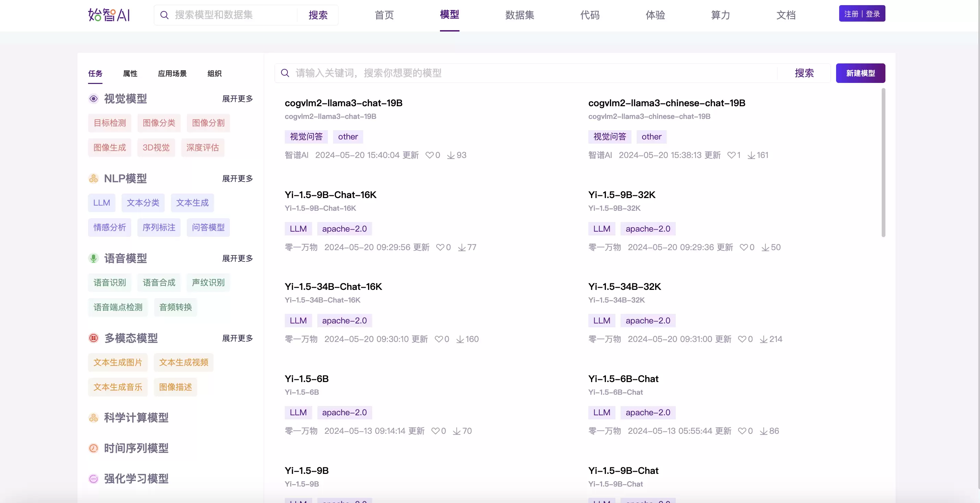The height and width of the screenshot is (503, 980).
Task: Expand more under 语音模型
Action: 237,258
